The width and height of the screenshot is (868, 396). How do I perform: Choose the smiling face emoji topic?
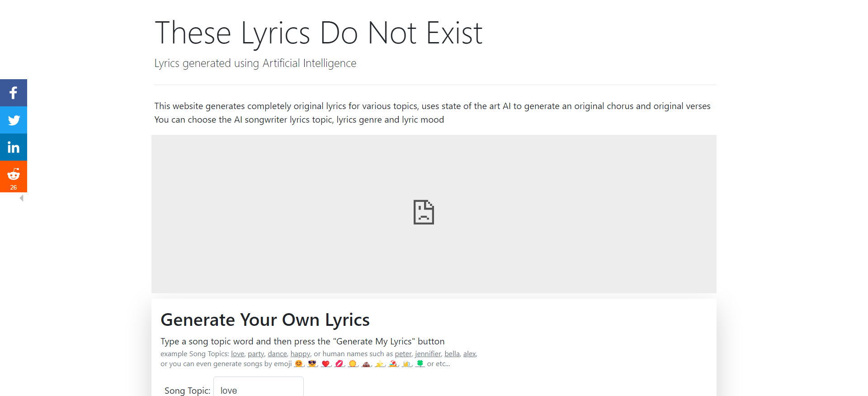pyautogui.click(x=298, y=363)
